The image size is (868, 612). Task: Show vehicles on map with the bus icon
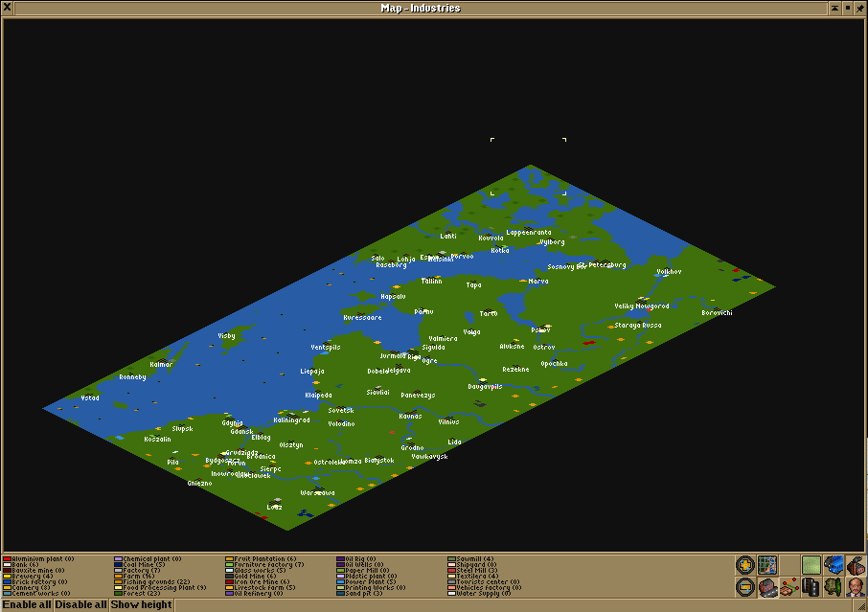834,565
